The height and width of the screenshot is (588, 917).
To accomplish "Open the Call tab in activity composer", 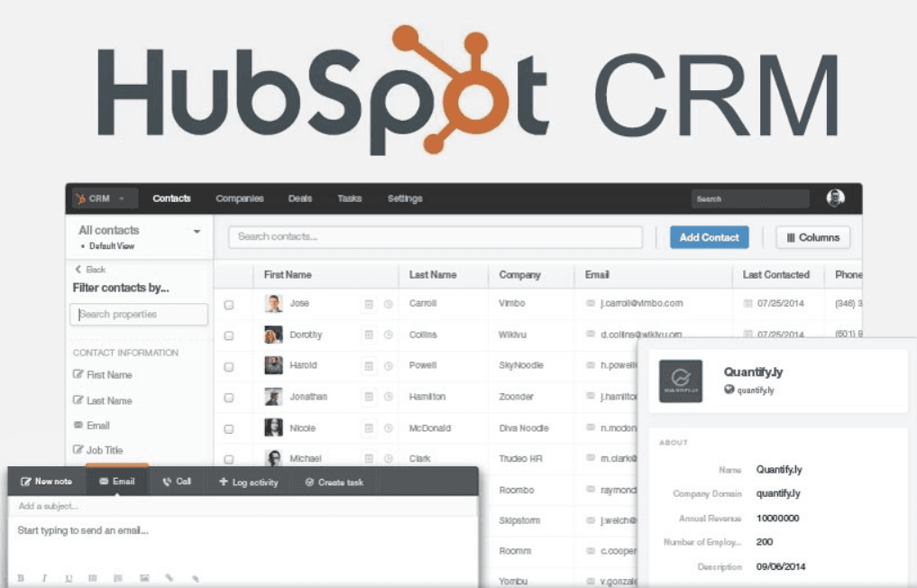I will (177, 482).
